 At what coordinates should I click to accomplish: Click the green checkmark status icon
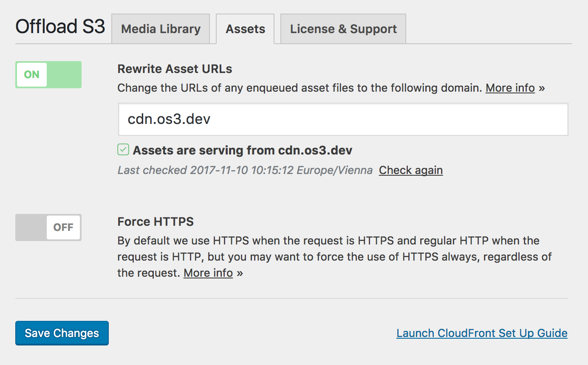click(123, 150)
